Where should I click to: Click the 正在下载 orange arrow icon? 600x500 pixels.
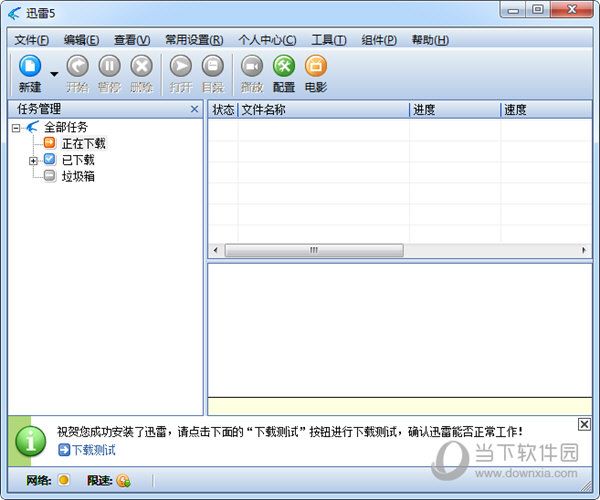point(50,143)
